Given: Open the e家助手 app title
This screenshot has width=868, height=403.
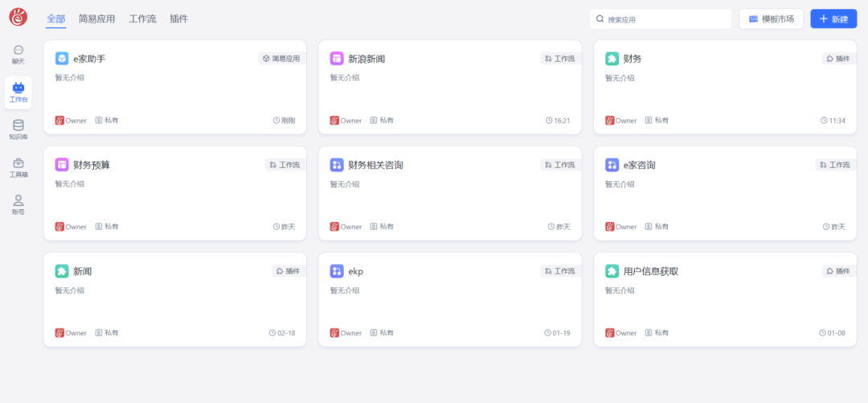Looking at the screenshot, I should 89,59.
